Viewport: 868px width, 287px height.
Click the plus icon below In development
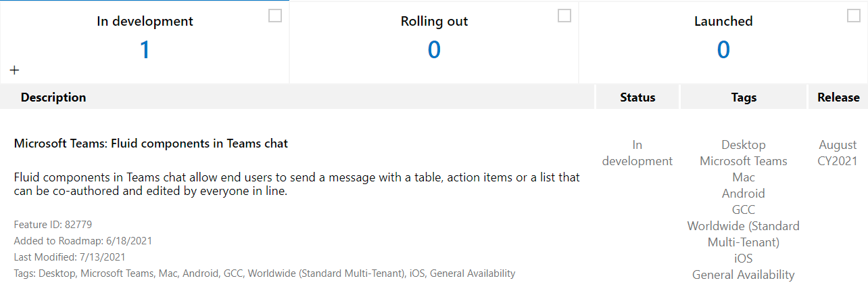click(15, 70)
